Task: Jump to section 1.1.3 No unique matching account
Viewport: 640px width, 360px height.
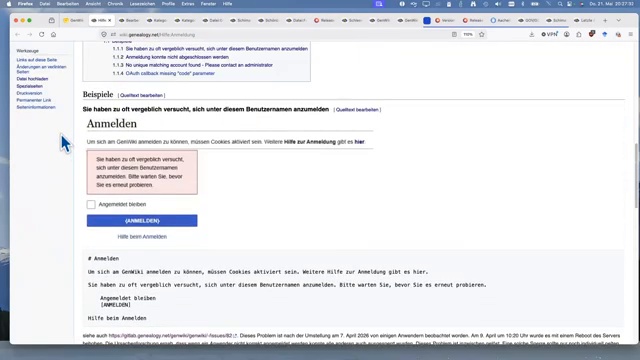Action: click(199, 65)
